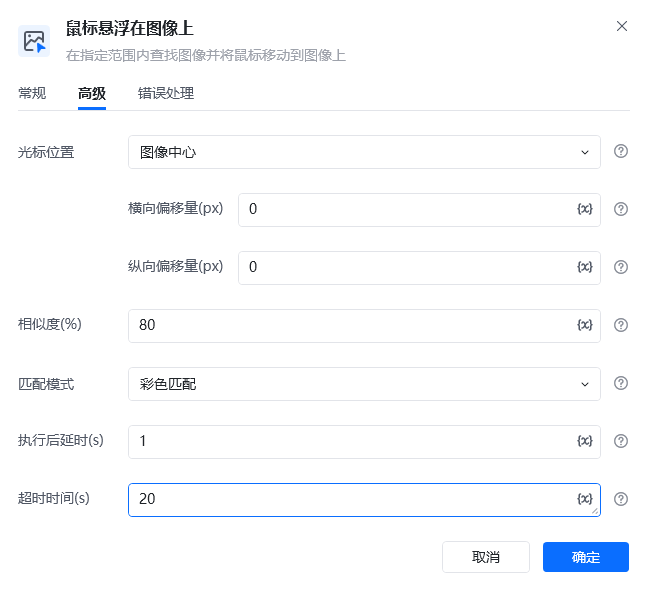Confirm with the 确定 button

[586, 557]
